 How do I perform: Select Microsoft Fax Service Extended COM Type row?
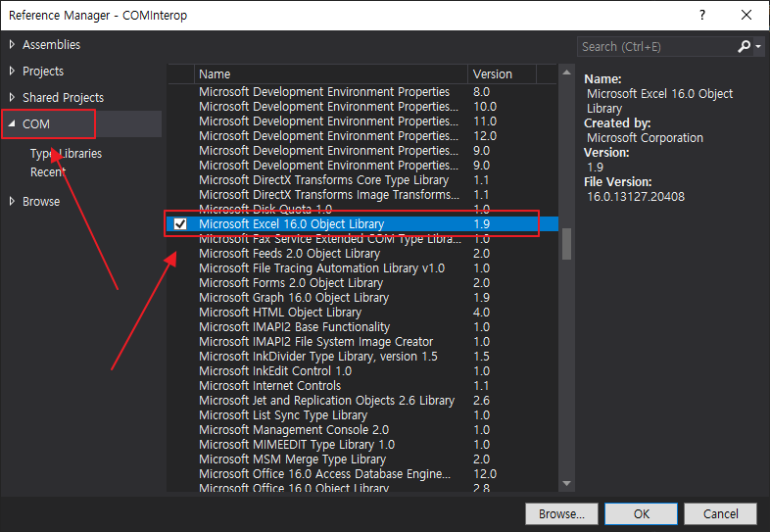point(361,239)
